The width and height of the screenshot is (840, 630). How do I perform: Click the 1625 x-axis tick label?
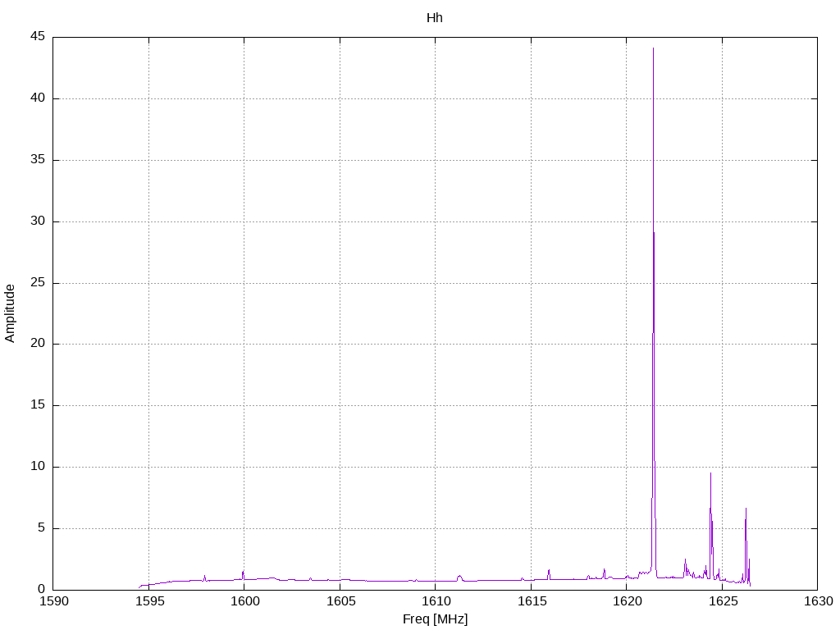722,601
